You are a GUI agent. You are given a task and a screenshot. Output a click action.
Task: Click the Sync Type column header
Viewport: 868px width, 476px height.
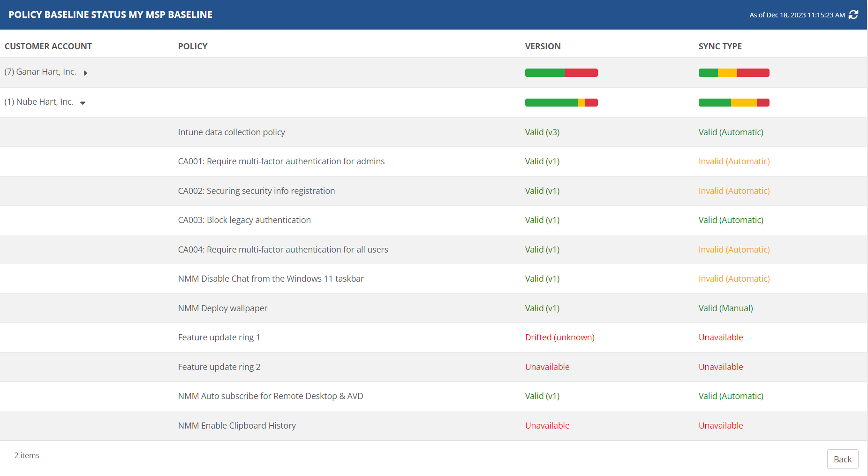pos(720,46)
